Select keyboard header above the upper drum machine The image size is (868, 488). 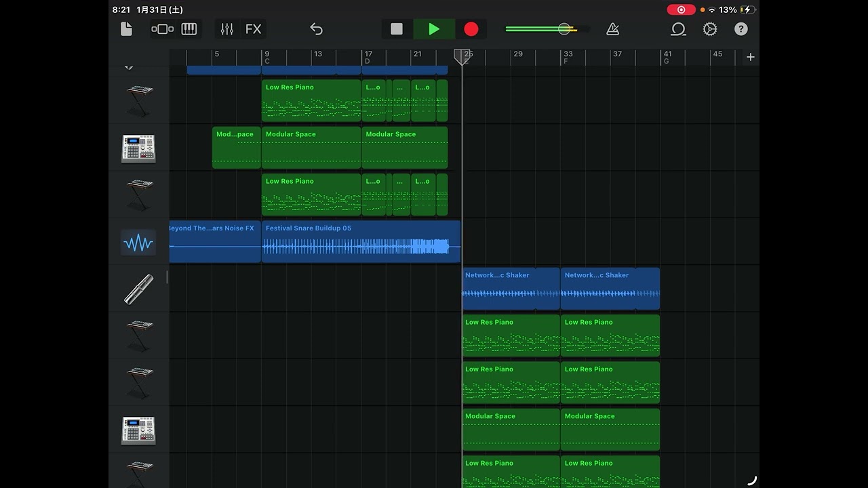(138, 101)
